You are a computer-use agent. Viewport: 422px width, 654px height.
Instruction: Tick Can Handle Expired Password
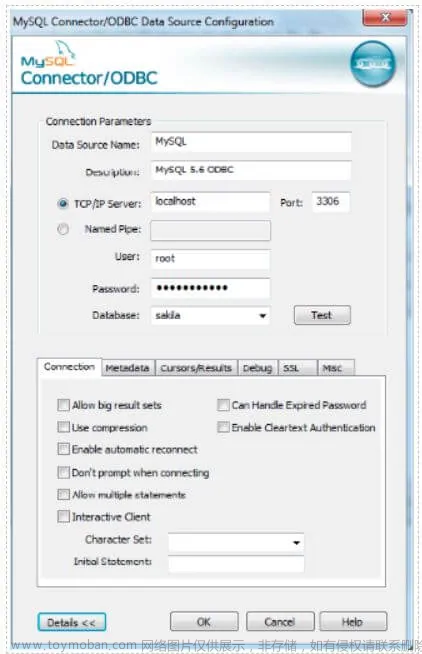click(x=224, y=405)
